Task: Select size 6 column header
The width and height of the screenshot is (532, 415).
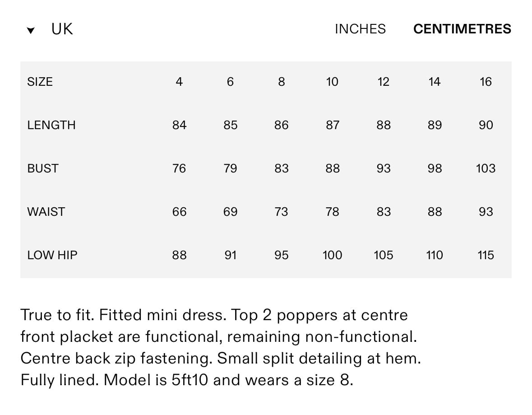Action: [x=230, y=82]
